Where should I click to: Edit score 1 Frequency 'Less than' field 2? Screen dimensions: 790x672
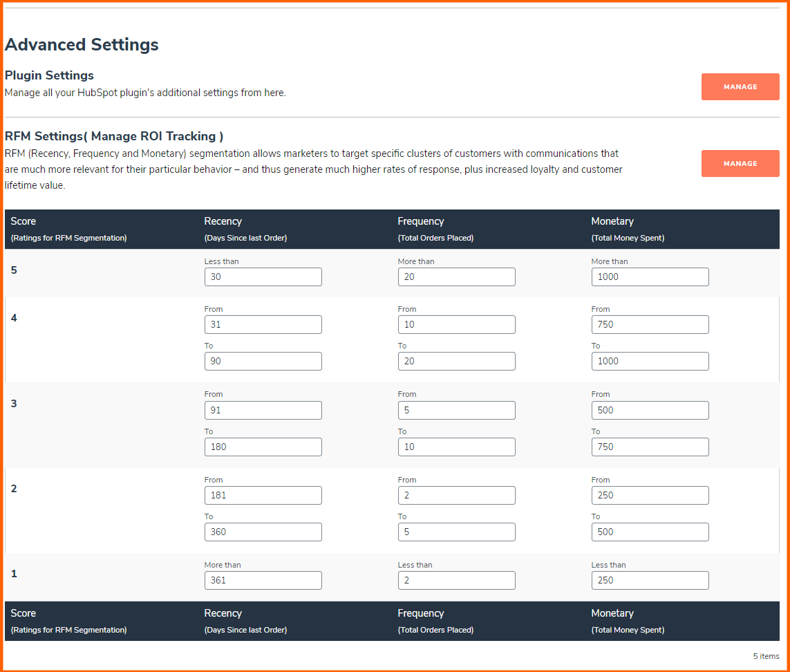tap(456, 581)
